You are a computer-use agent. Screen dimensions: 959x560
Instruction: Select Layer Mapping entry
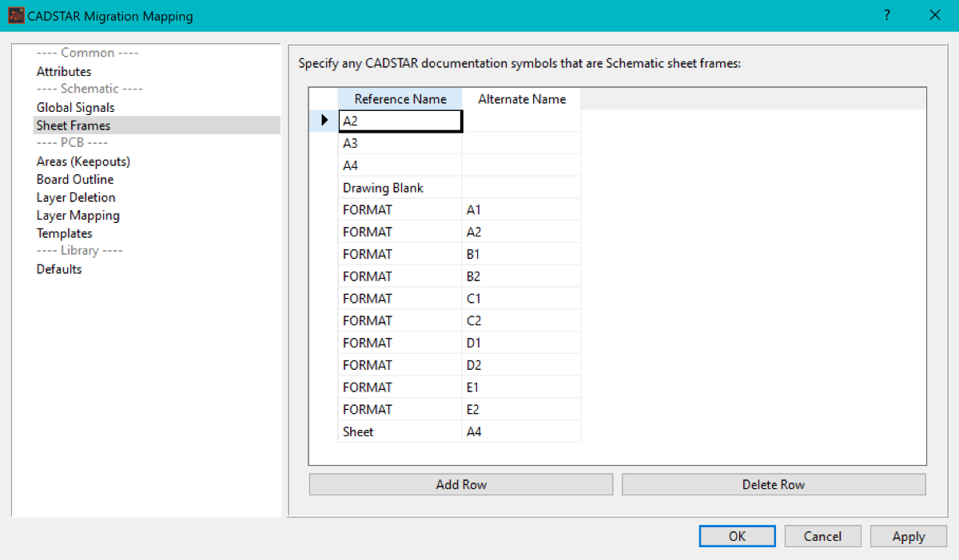[78, 216]
